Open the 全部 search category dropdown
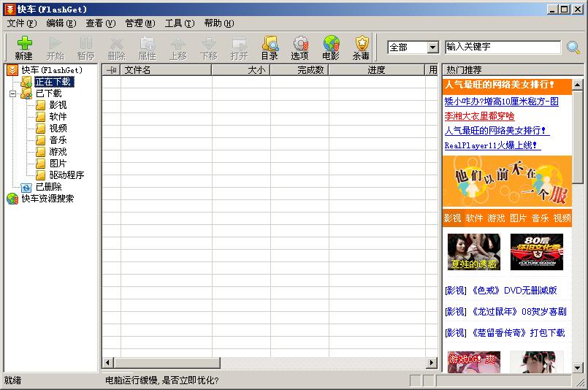Screen dimensions: 588x390 (x=432, y=47)
